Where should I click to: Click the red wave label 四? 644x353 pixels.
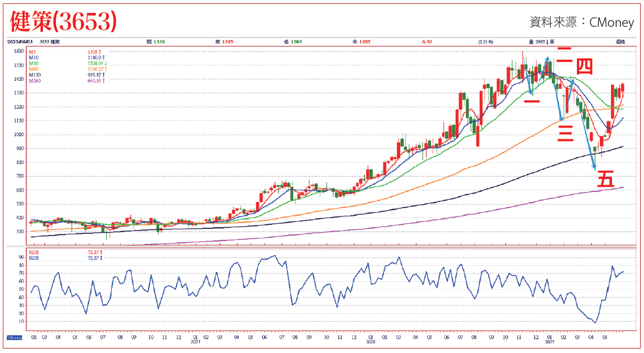(x=584, y=67)
